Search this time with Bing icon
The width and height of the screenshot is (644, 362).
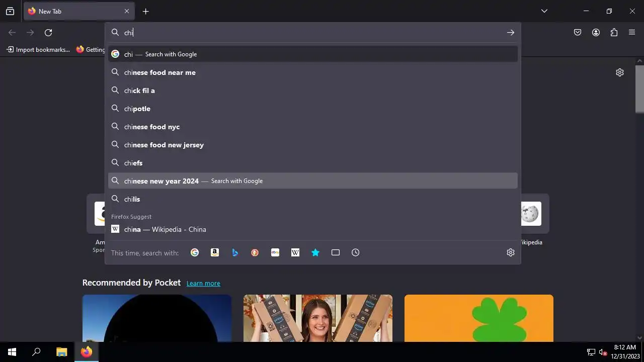(x=235, y=252)
